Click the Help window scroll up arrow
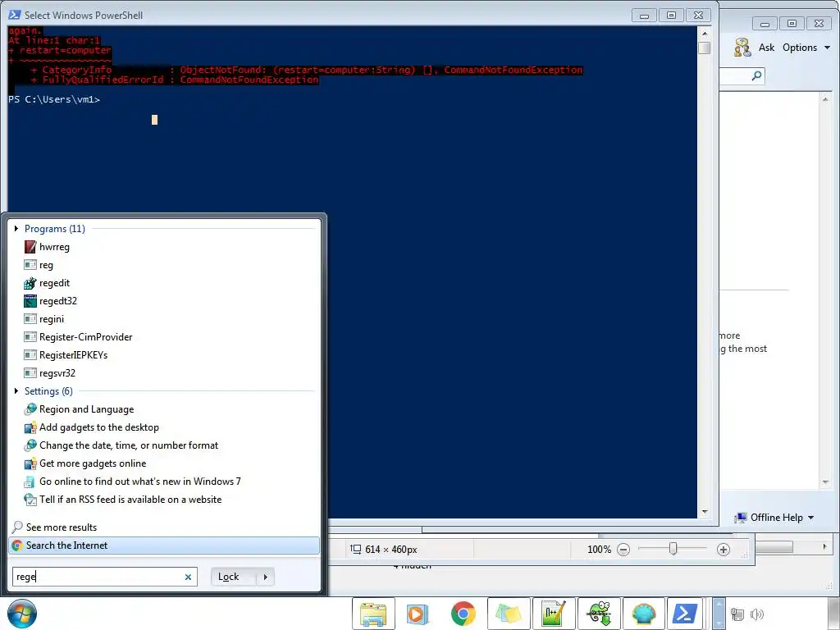The width and height of the screenshot is (840, 630). (825, 99)
